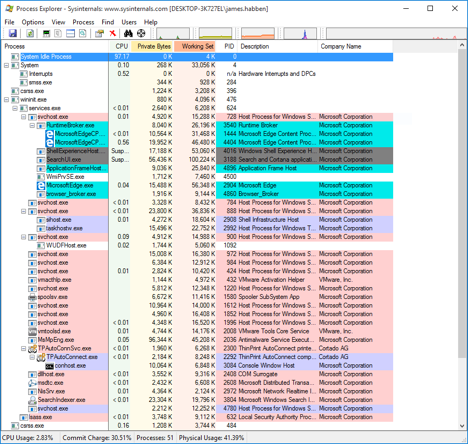
Task: Collapse the wininit.exe tree node
Action: click(x=6, y=100)
